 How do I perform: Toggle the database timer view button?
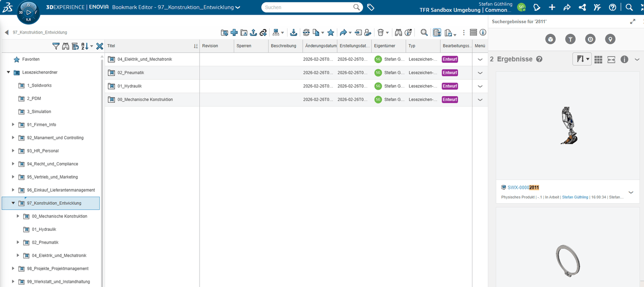click(x=437, y=32)
